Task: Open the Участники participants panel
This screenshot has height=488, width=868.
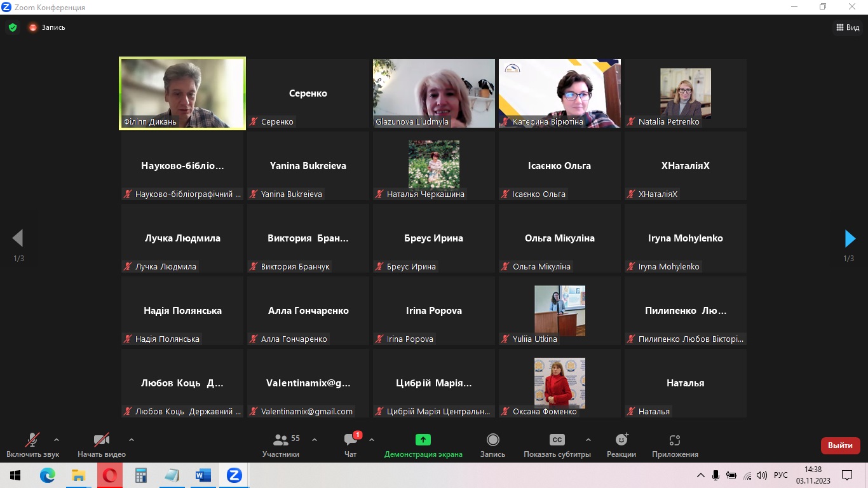Action: (281, 445)
